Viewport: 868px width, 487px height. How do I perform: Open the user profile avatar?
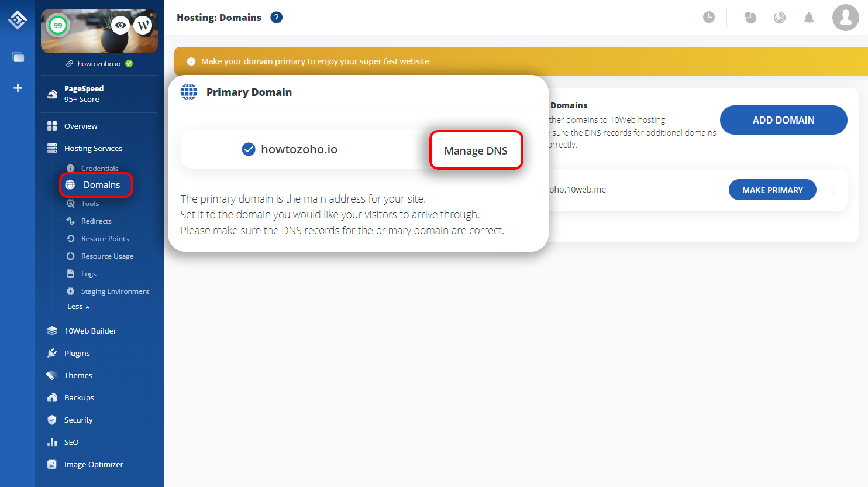[x=846, y=18]
